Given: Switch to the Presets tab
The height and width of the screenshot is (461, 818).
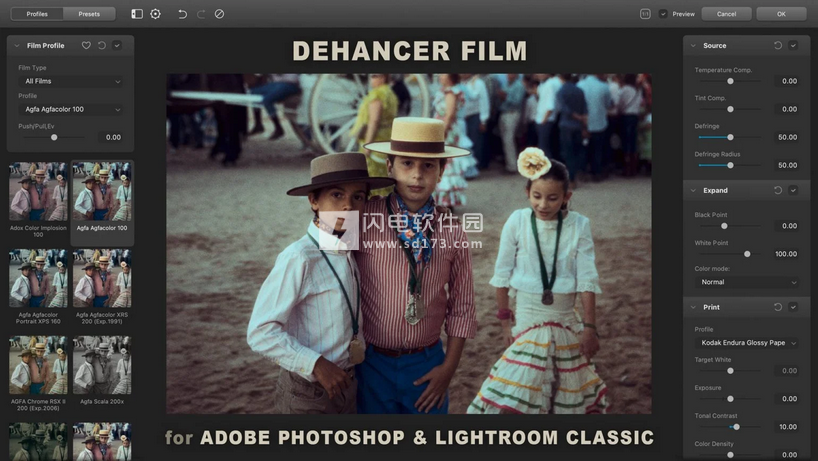Looking at the screenshot, I should 89,14.
